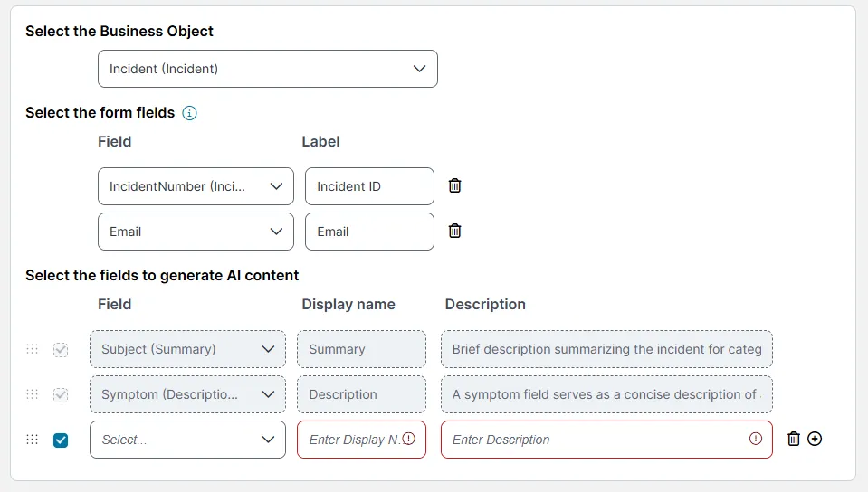Image resolution: width=868 pixels, height=492 pixels.
Task: Click the Enter Description text field
Action: 606,440
